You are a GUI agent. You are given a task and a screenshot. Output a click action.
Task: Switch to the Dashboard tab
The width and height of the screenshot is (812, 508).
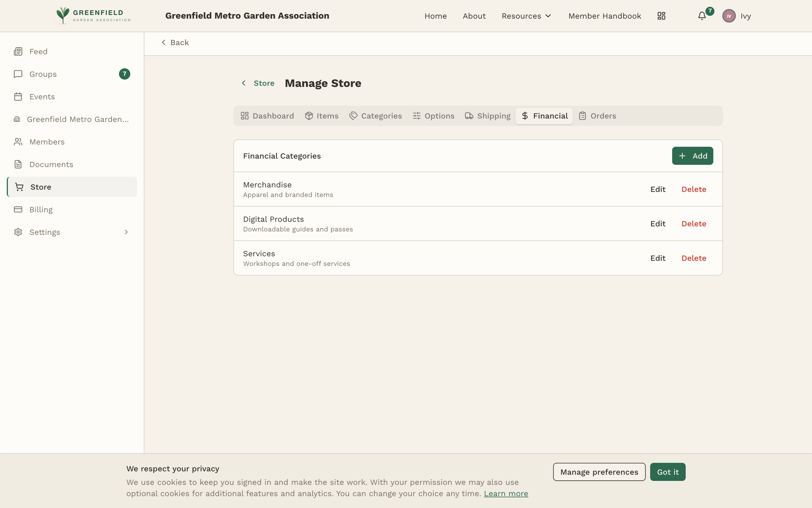267,116
